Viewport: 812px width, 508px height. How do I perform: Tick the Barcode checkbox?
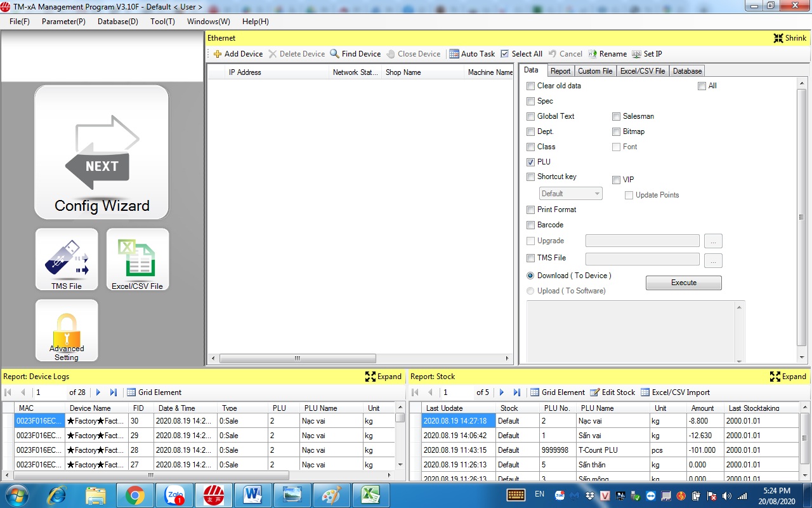(531, 225)
